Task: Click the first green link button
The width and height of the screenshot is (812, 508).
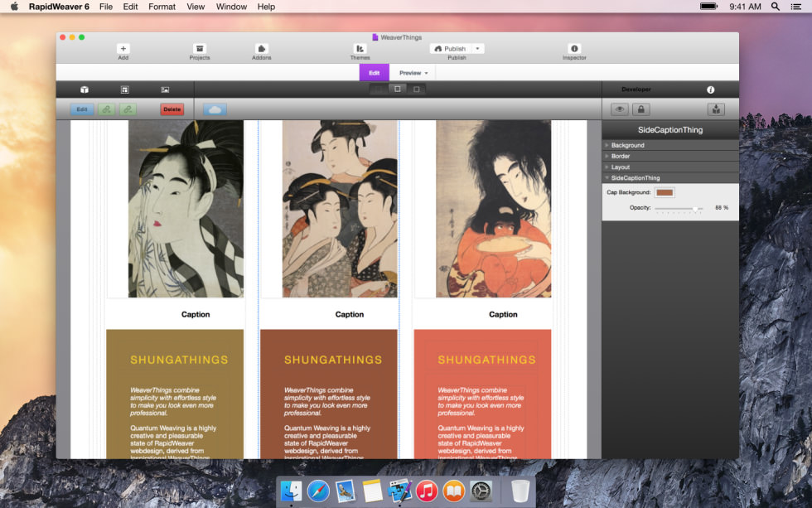Action: tap(107, 109)
